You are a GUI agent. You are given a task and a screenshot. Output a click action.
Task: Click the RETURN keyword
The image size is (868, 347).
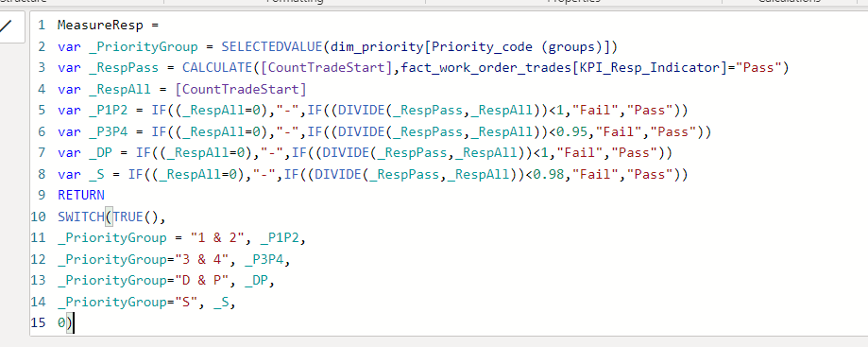81,196
